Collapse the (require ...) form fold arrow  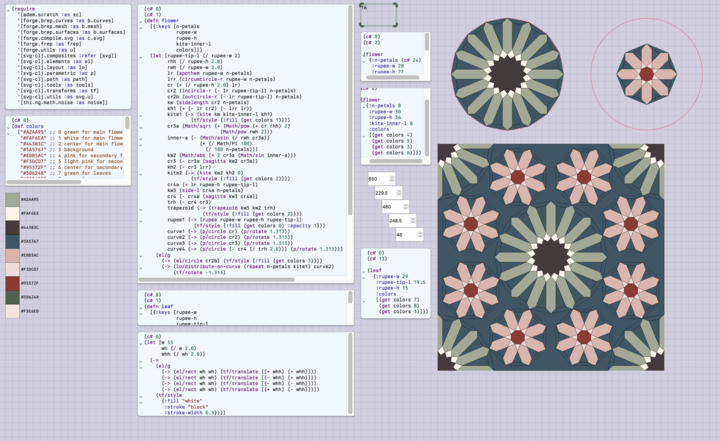point(8,10)
